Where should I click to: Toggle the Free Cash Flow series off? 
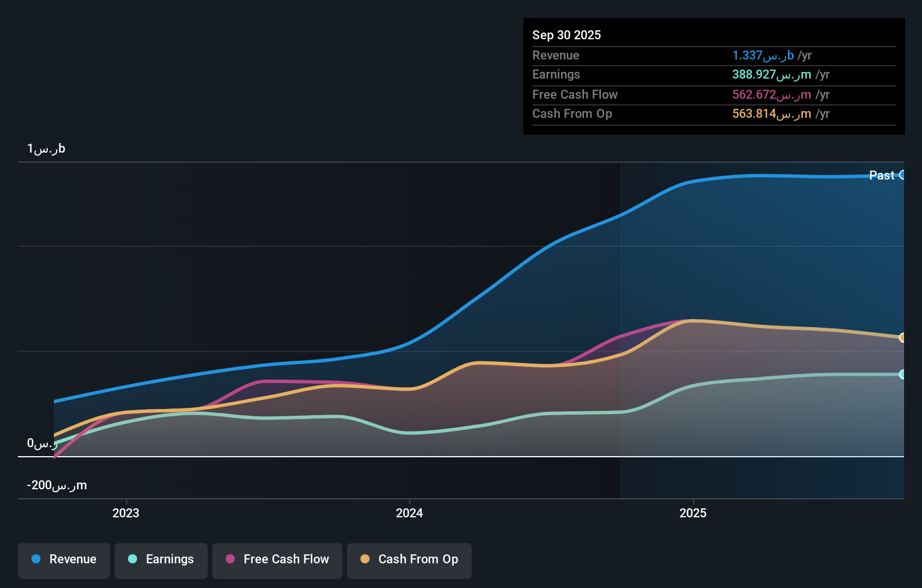(x=277, y=559)
